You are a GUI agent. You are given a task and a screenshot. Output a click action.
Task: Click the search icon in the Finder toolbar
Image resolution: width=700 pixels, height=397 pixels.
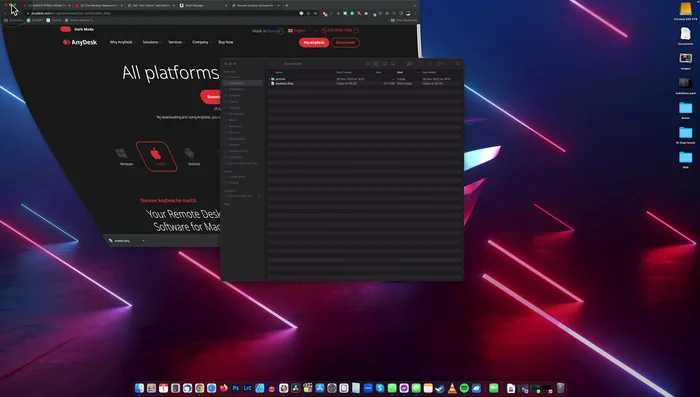pyautogui.click(x=458, y=64)
